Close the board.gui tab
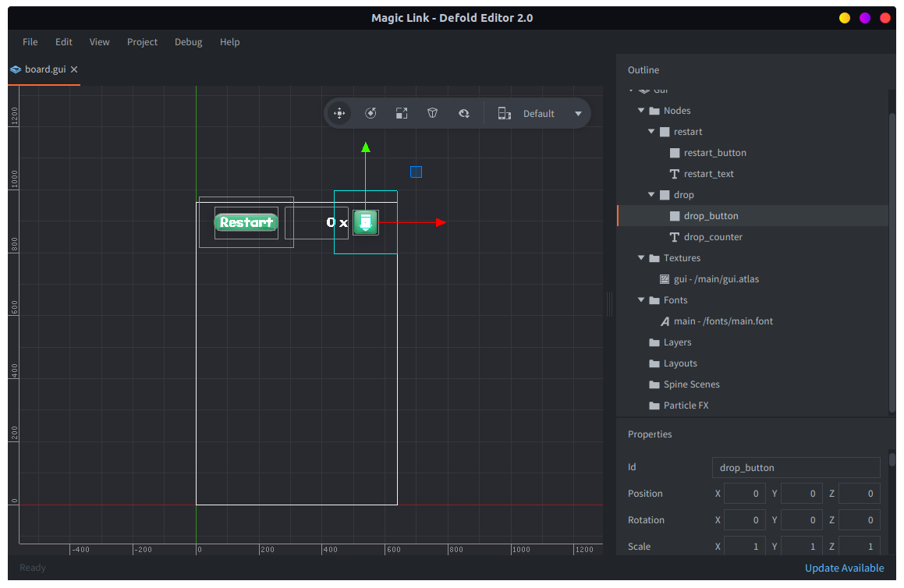This screenshot has width=904, height=588. (x=74, y=69)
